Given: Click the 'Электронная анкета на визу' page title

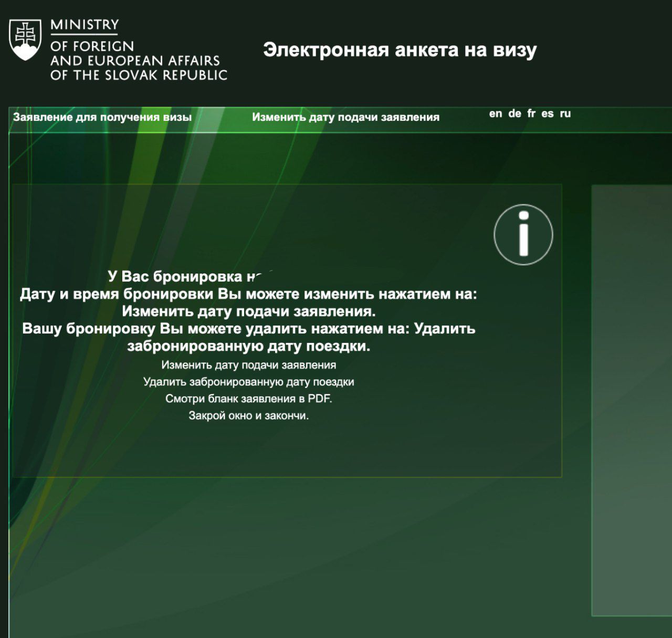Looking at the screenshot, I should [x=400, y=50].
